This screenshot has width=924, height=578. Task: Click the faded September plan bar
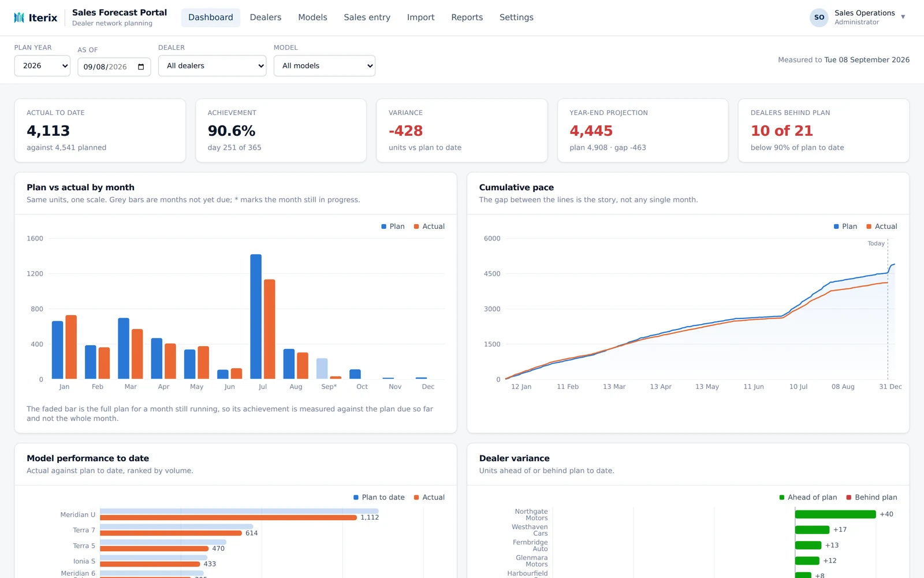[322, 369]
